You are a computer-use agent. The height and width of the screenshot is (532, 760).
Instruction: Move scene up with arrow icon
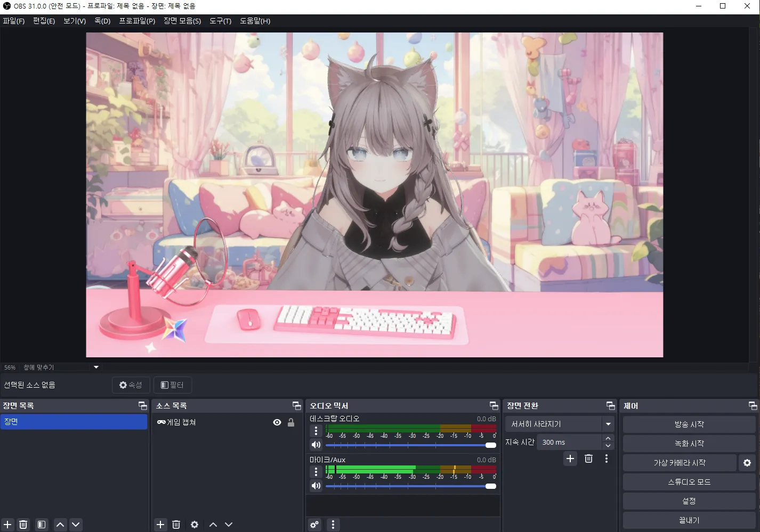60,525
